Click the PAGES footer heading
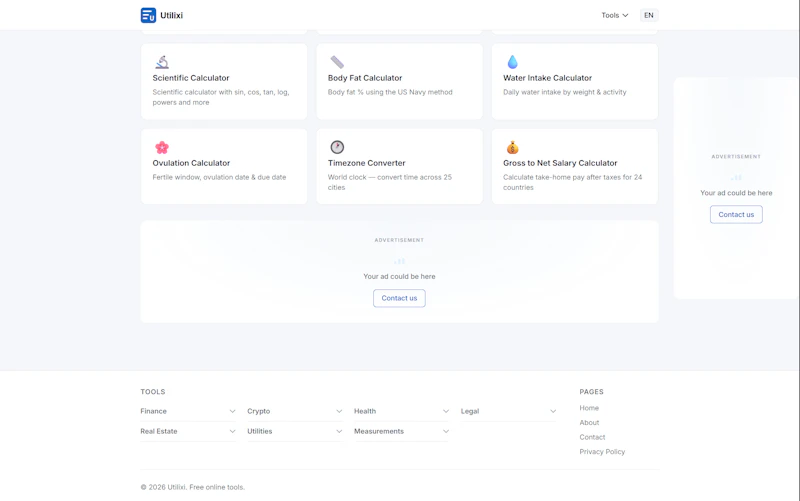Viewport: 800px width, 501px height. point(591,392)
